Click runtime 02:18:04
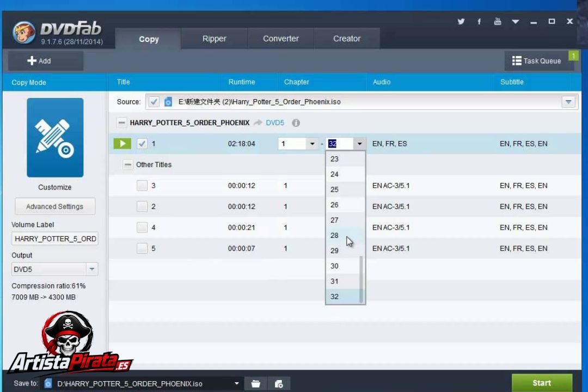588x392 pixels. (x=242, y=144)
